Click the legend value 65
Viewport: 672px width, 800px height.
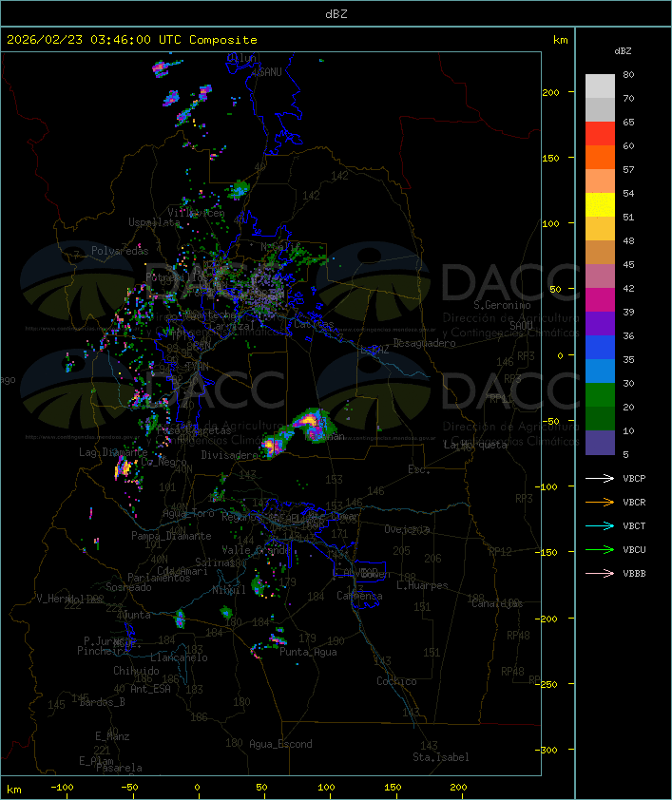pyautogui.click(x=628, y=122)
